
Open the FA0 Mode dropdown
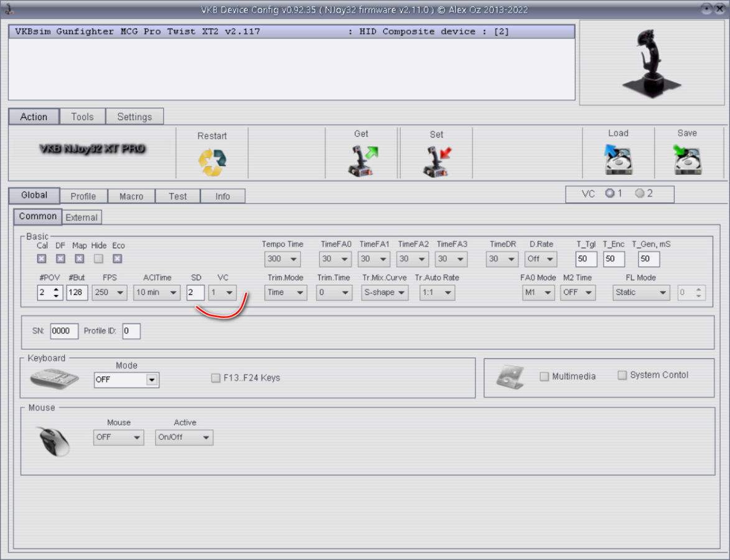tap(538, 292)
